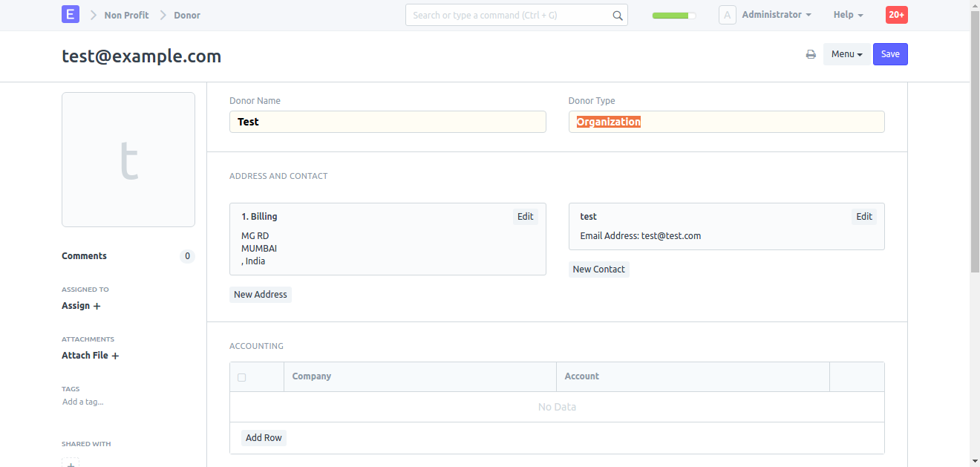Click the Donor Name input field
Screen dimensions: 980x467
[x=388, y=122]
